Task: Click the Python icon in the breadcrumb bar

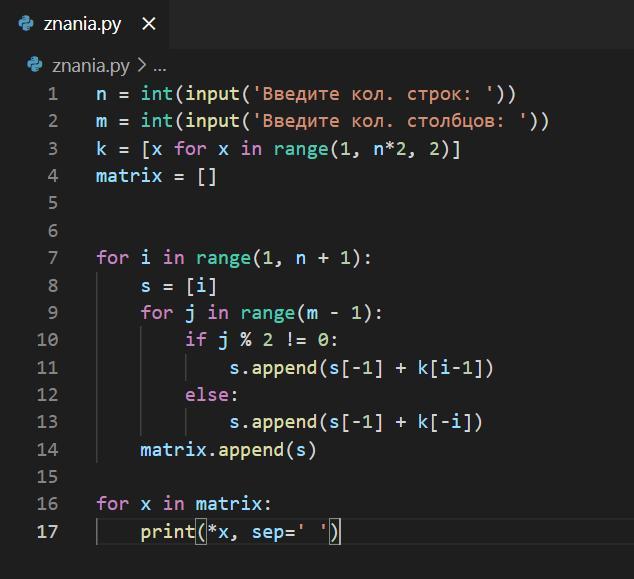Action: coord(35,65)
